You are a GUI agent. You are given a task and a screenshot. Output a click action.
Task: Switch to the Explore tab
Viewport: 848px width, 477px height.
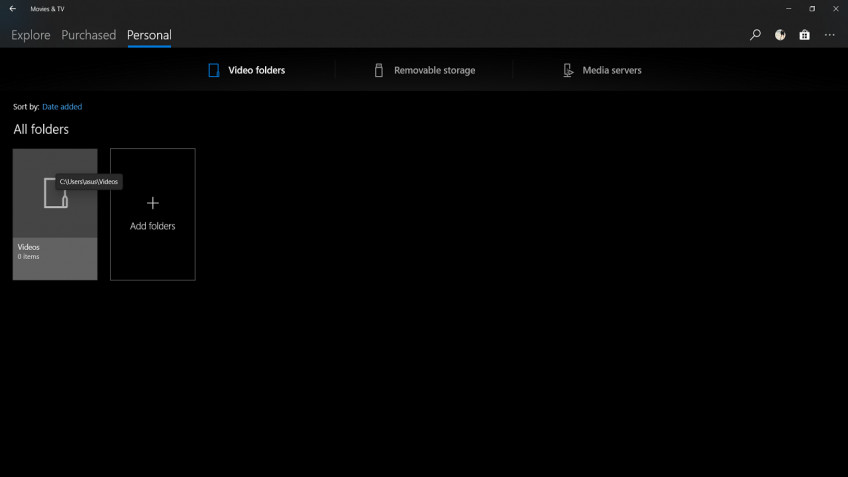click(x=31, y=35)
